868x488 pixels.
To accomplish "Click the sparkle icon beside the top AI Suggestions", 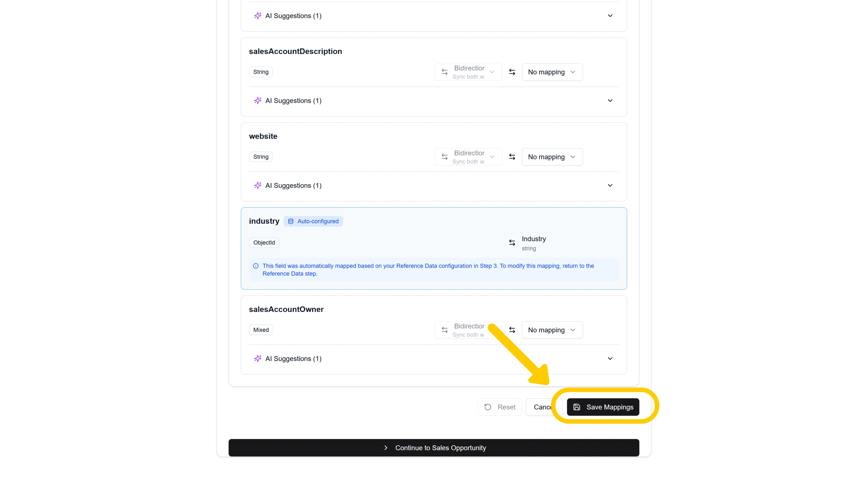I will pyautogui.click(x=258, y=16).
